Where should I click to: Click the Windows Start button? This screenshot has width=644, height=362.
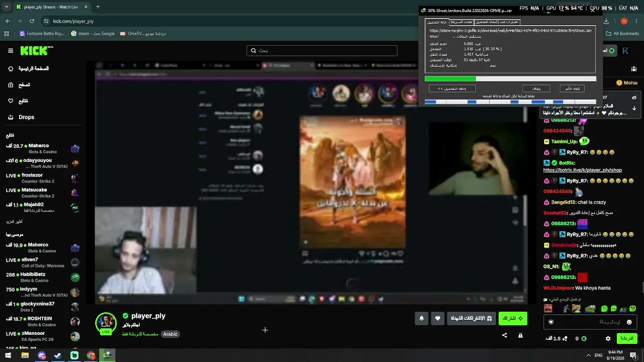(9, 355)
